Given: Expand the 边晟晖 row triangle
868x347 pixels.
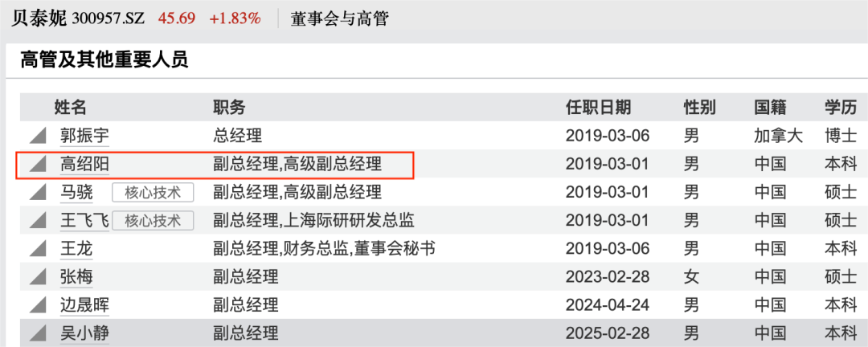Looking at the screenshot, I should point(38,305).
